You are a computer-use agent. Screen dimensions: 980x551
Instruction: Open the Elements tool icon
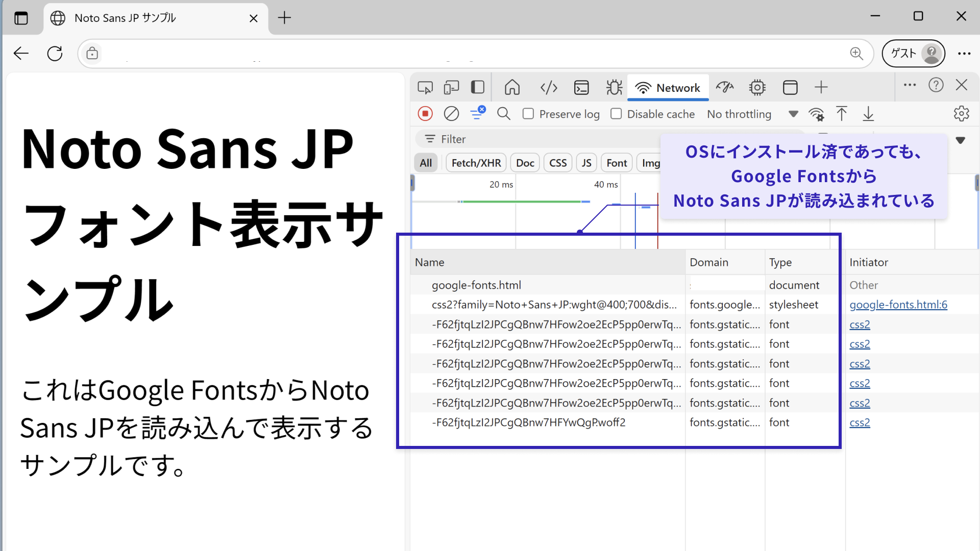(x=549, y=88)
